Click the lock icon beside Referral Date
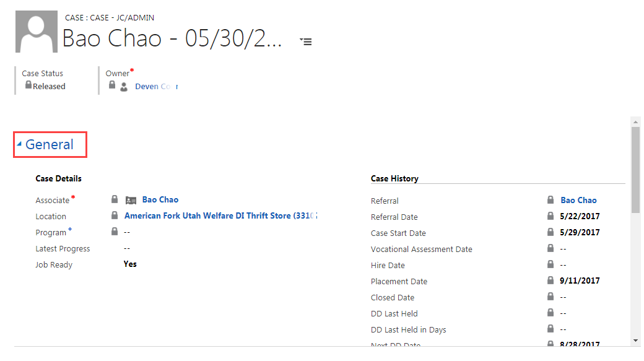This screenshot has height=361, width=644. click(x=550, y=215)
